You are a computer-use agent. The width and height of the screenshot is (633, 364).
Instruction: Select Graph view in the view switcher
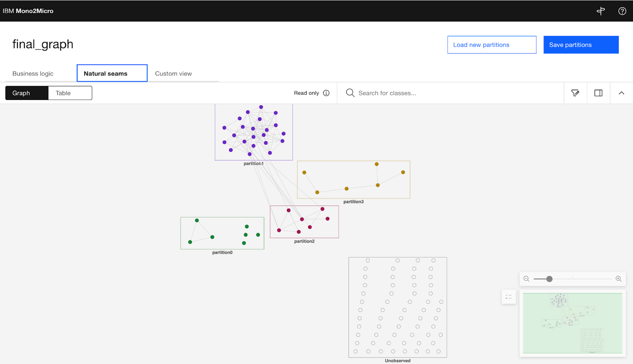coord(21,93)
